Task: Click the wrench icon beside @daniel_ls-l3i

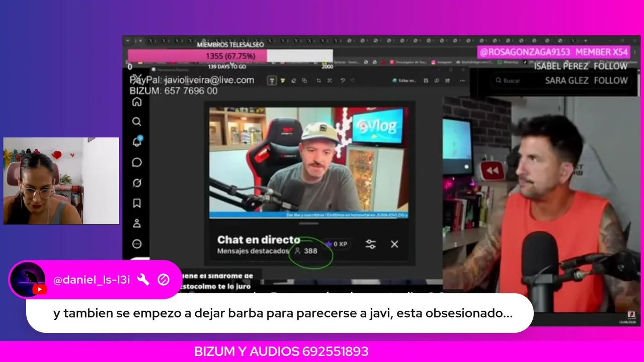Action: (x=143, y=280)
